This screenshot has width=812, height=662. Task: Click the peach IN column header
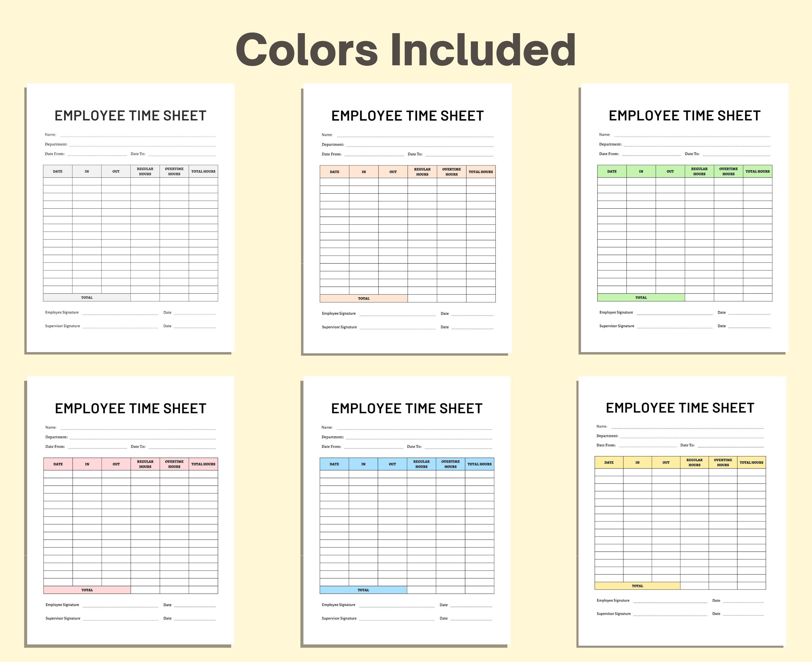[364, 172]
